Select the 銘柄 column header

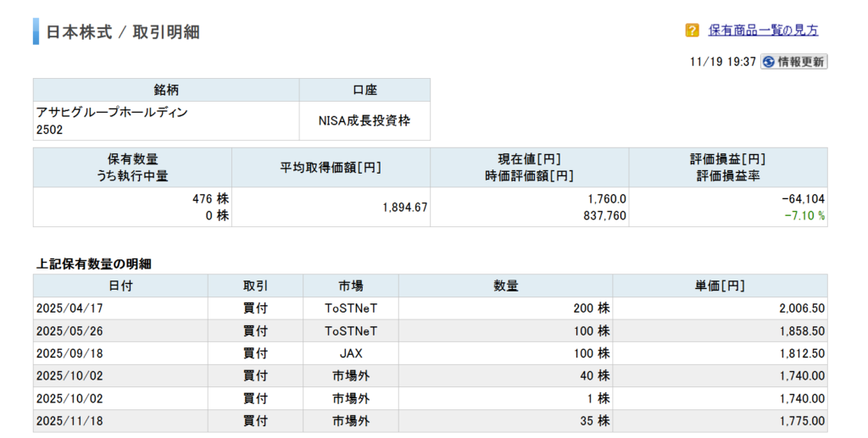[166, 90]
